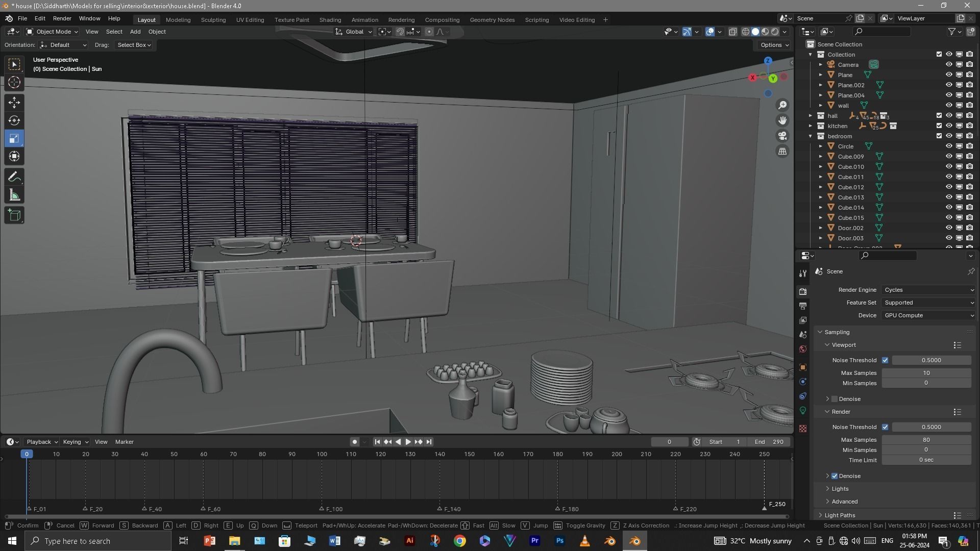Select the Select Box tool in toolbar

(14, 64)
